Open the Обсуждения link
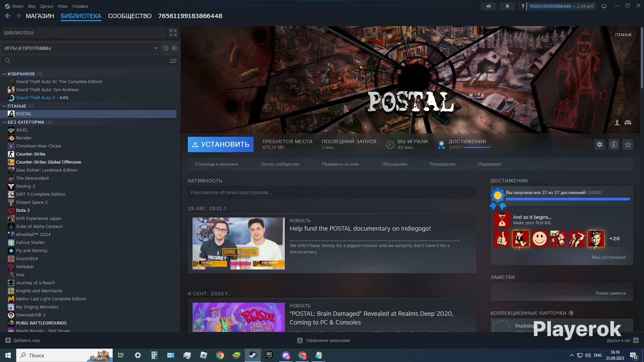The width and height of the screenshot is (644, 362). pyautogui.click(x=394, y=164)
